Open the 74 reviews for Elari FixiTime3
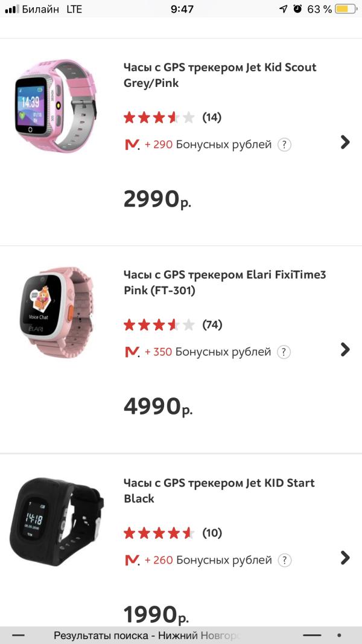 (x=212, y=325)
